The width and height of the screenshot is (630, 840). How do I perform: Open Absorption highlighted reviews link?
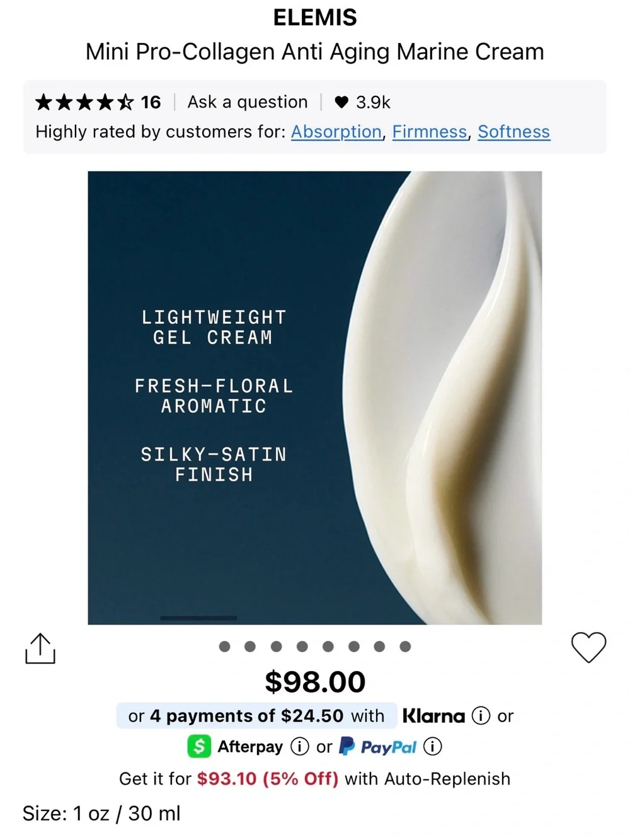(x=336, y=132)
